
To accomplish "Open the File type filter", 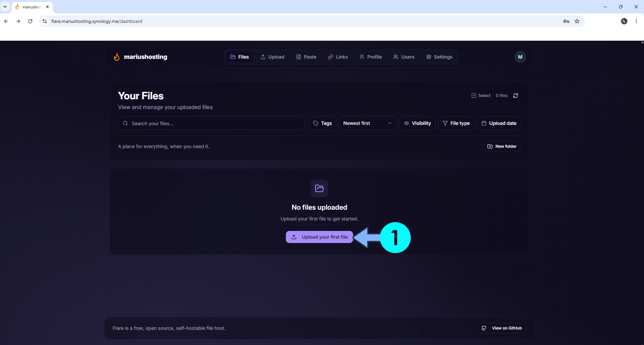I will [x=456, y=123].
